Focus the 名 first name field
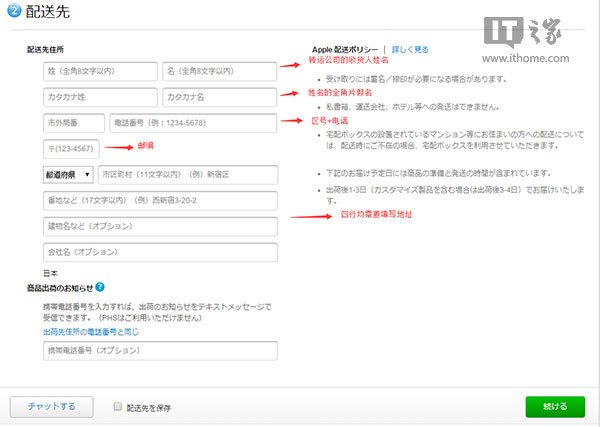 219,72
